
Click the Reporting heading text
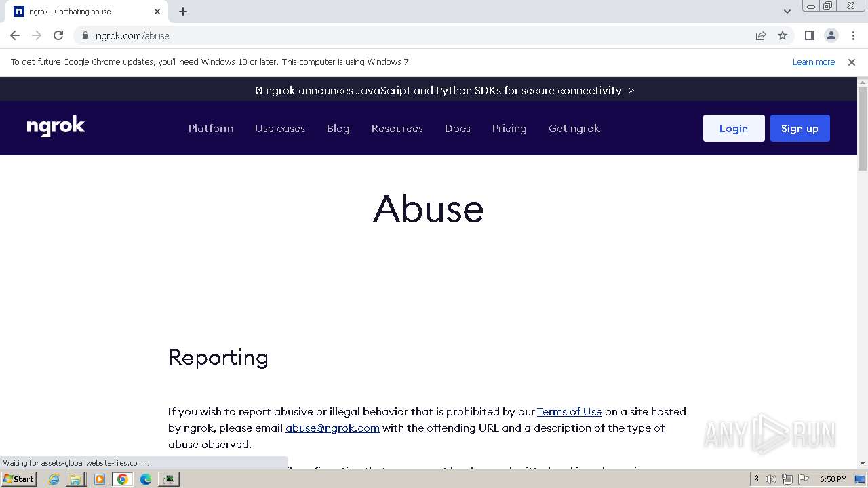[x=218, y=357]
